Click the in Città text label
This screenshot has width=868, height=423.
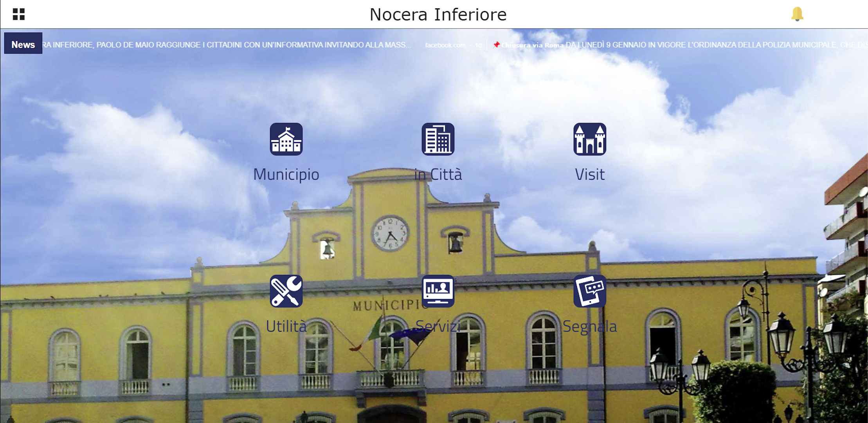[x=438, y=174]
